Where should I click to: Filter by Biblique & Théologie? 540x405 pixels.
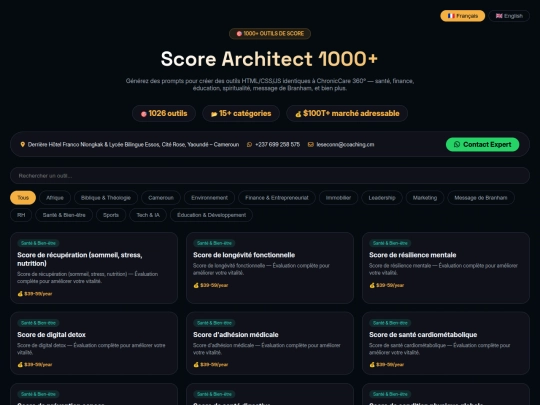tap(106, 198)
